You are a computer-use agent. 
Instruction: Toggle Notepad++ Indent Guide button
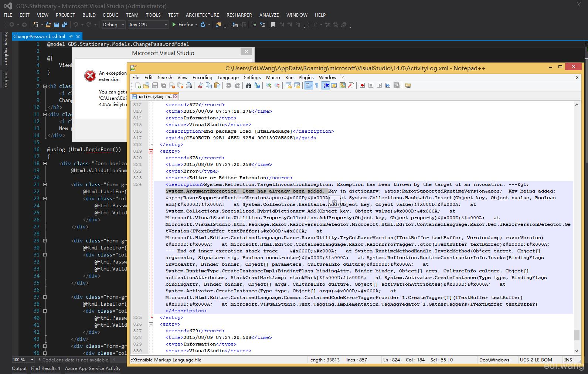pyautogui.click(x=326, y=85)
